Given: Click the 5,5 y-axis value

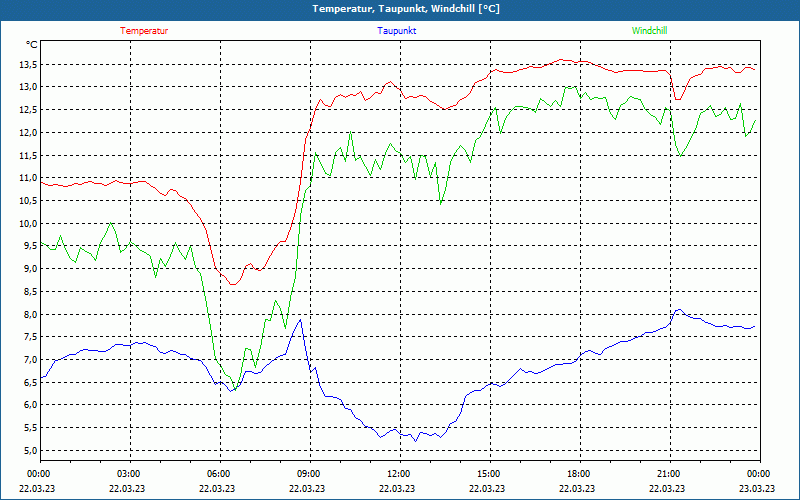Looking at the screenshot, I should (x=31, y=428).
